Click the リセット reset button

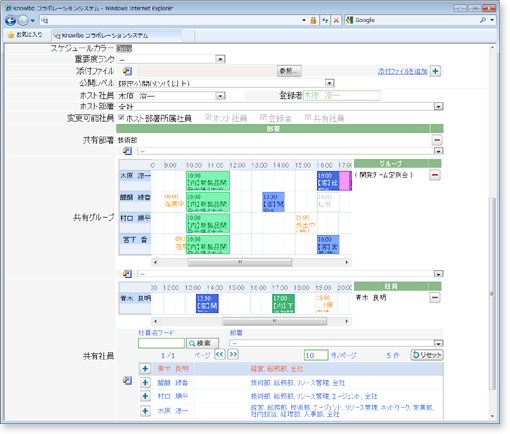pos(427,355)
